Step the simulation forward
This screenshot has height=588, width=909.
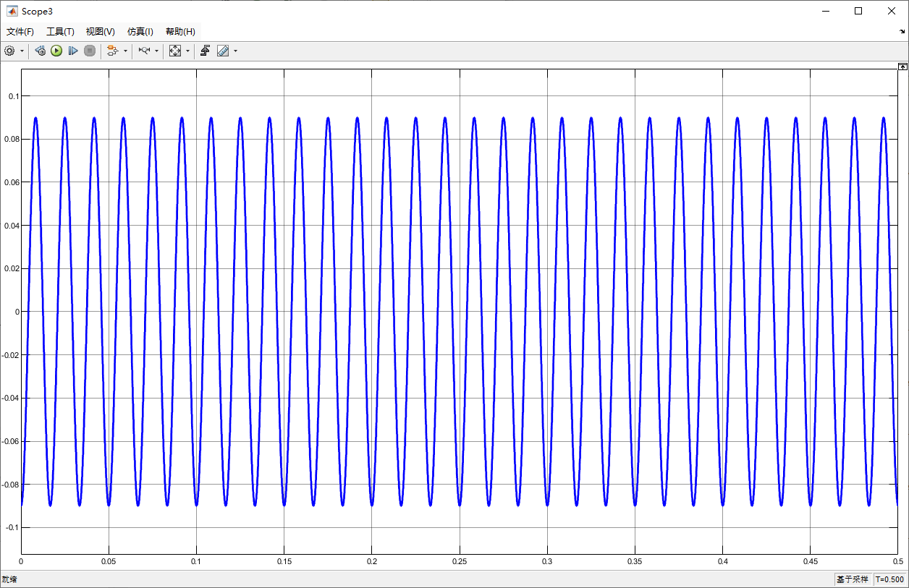(73, 51)
